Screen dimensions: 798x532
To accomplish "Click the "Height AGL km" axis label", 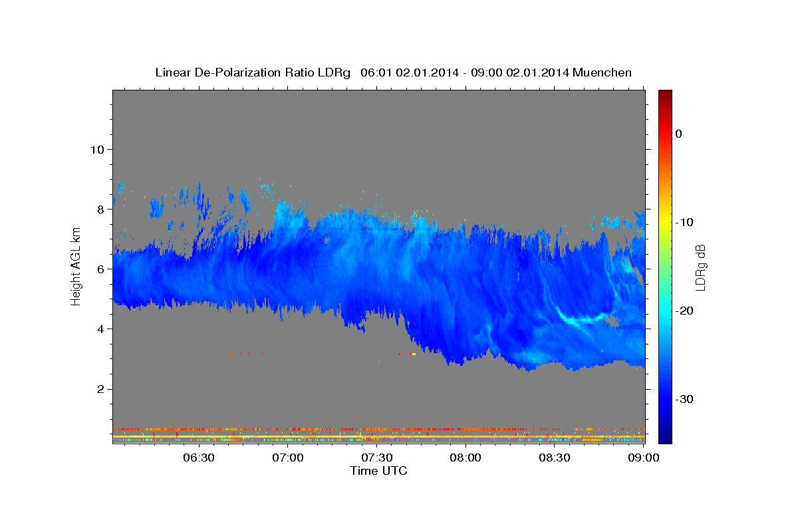I will click(x=76, y=266).
